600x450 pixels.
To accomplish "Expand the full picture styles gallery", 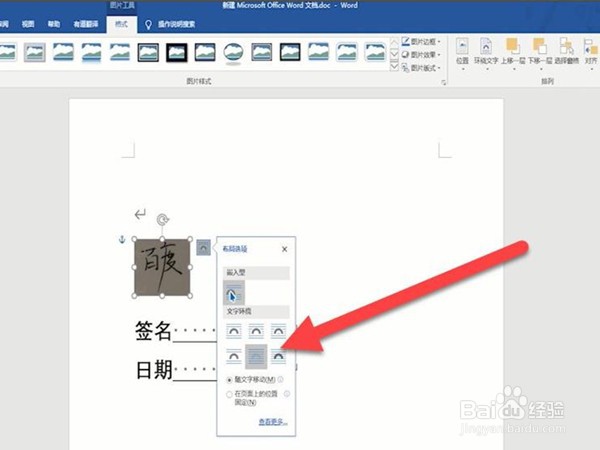I will [x=394, y=67].
